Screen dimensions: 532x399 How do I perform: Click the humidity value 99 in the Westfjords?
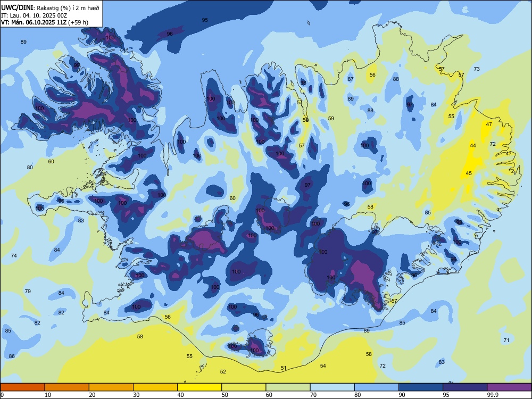(x=77, y=65)
